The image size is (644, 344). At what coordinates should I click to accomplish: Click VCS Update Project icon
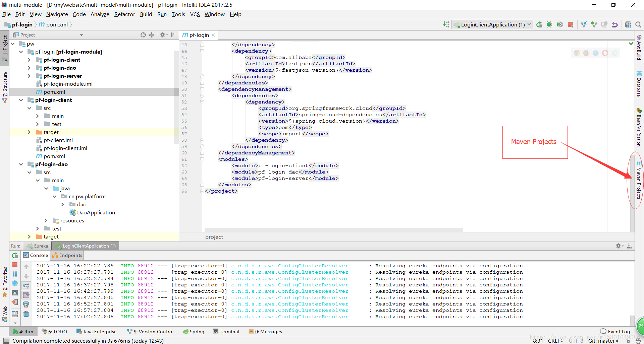(x=584, y=24)
